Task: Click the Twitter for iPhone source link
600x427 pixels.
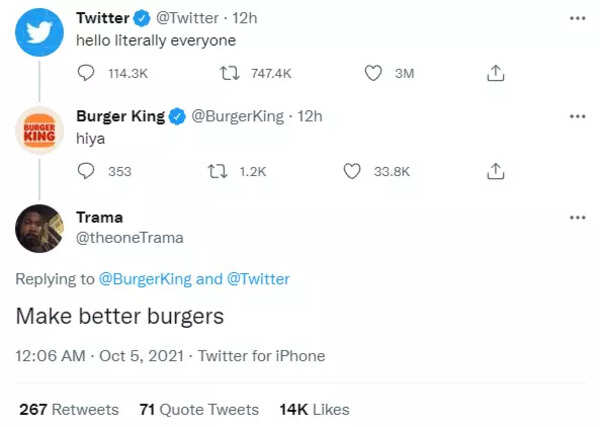Action: click(x=261, y=356)
